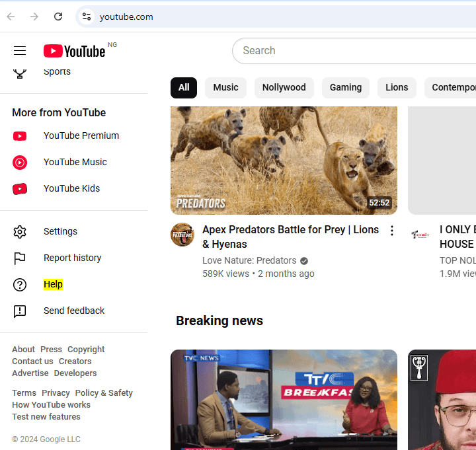This screenshot has height=450, width=476.
Task: Open Love Nature: Predators channel avatar
Action: pos(182,235)
